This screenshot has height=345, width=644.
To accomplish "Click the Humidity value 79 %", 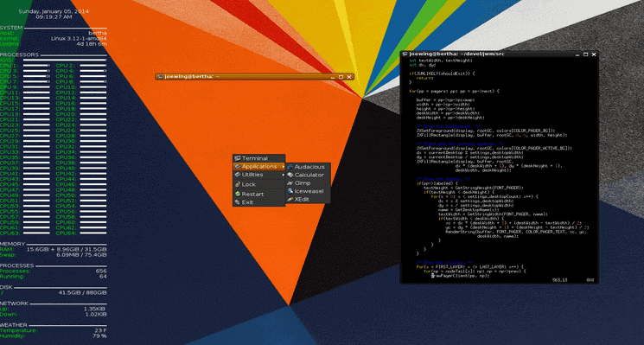I will 99,336.
